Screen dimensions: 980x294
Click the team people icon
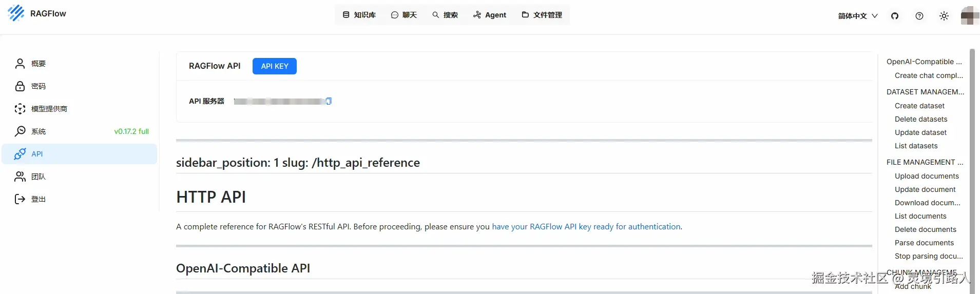(20, 177)
